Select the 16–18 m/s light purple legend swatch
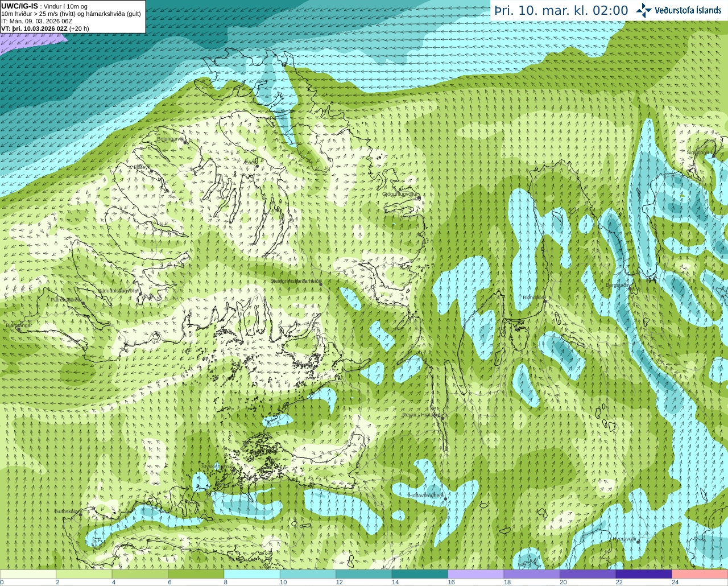The width and height of the screenshot is (728, 586). tap(476, 574)
